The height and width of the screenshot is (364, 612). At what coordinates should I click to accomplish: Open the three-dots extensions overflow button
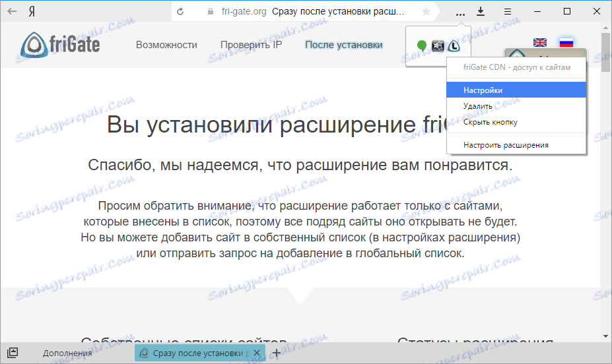click(x=460, y=14)
